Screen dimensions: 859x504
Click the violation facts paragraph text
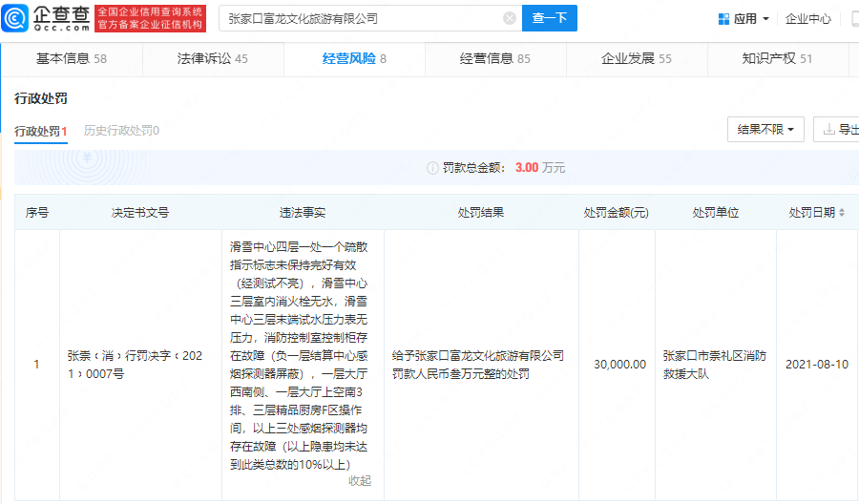pos(299,355)
